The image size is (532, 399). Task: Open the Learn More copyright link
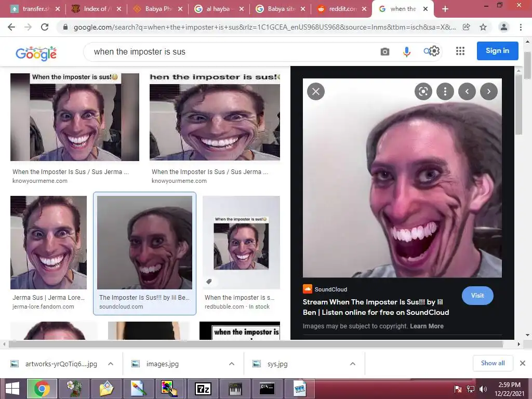coord(427,326)
